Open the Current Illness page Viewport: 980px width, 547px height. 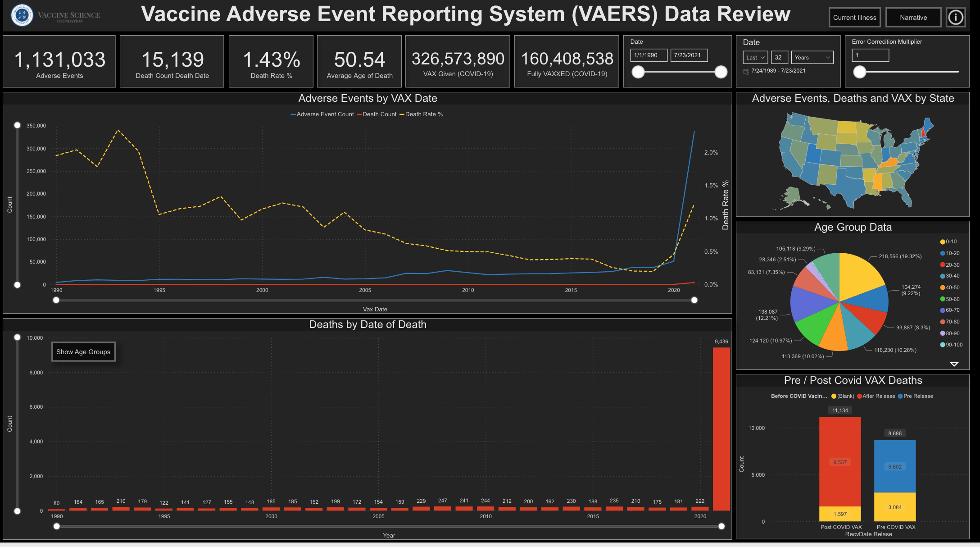pos(854,18)
